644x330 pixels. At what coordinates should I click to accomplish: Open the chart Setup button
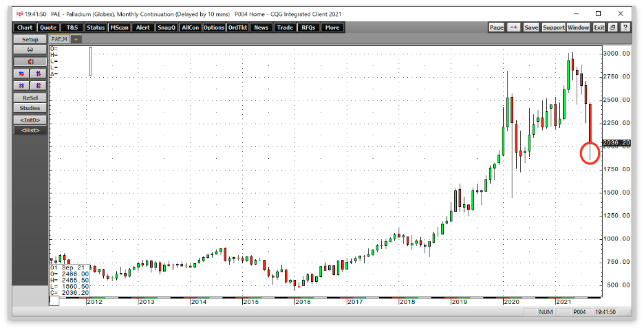30,39
